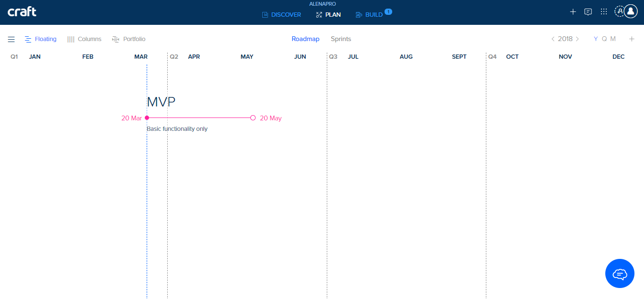This screenshot has height=299, width=644.
Task: Go to next year arrow
Action: point(577,39)
